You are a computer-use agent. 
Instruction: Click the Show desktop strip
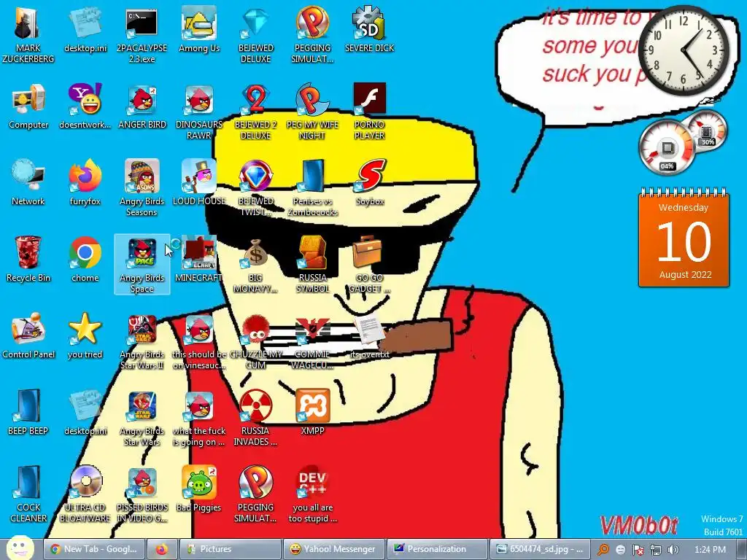pyautogui.click(x=742, y=550)
